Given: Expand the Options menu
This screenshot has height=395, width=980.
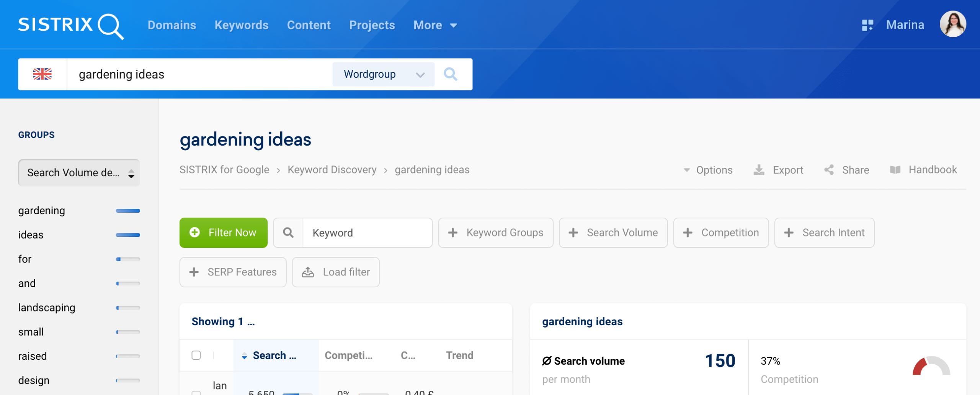Looking at the screenshot, I should point(708,170).
